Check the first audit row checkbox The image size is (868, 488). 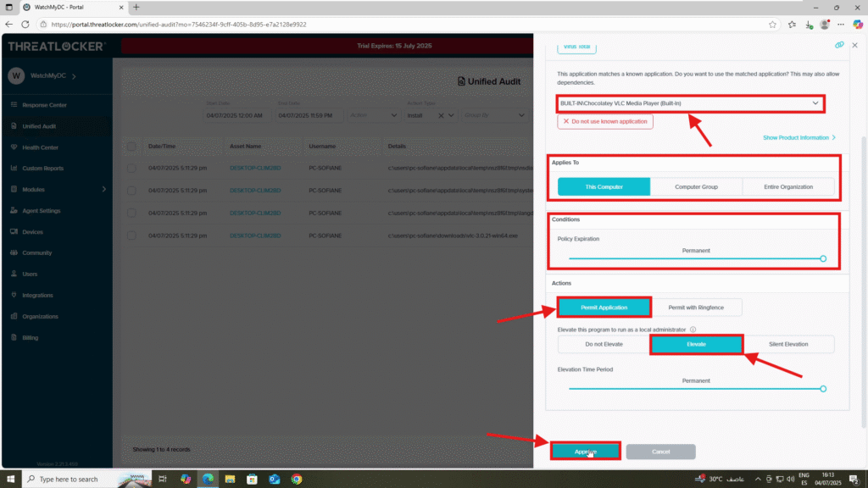click(131, 169)
